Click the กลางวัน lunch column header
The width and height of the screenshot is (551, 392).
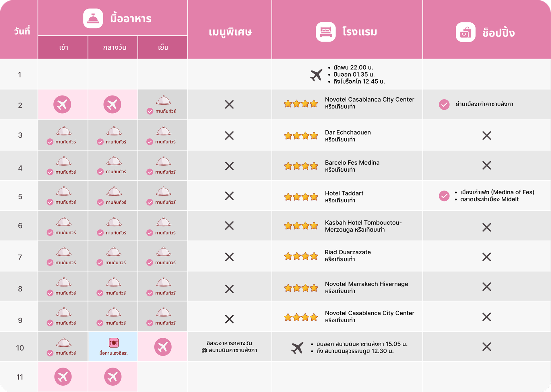pyautogui.click(x=115, y=48)
